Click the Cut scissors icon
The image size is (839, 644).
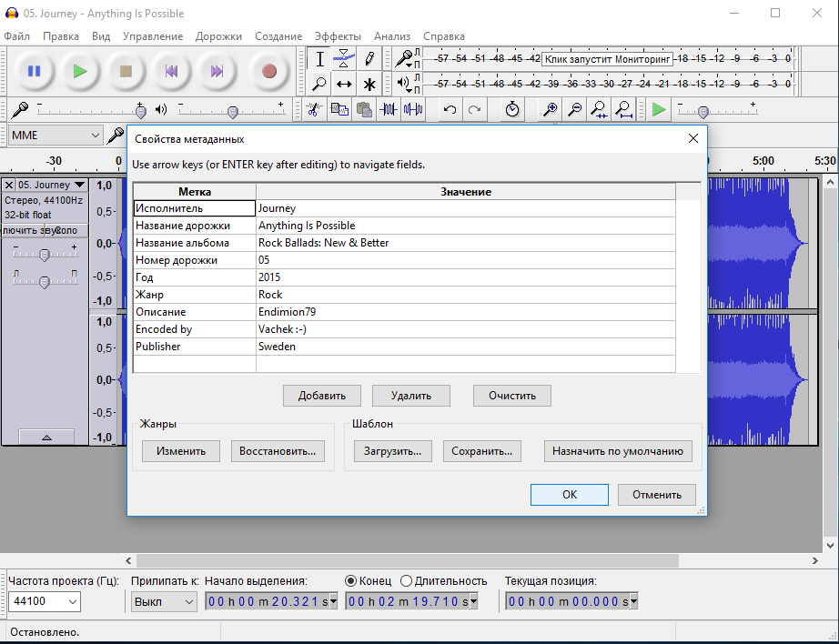pos(313,110)
